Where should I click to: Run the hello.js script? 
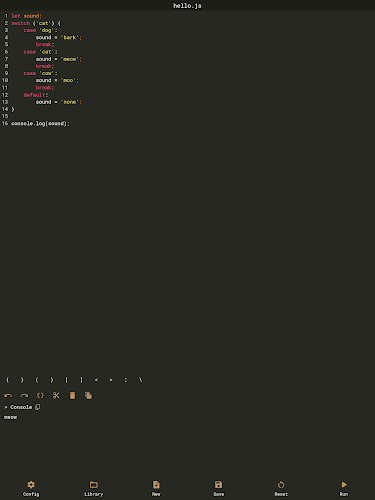tap(344, 488)
